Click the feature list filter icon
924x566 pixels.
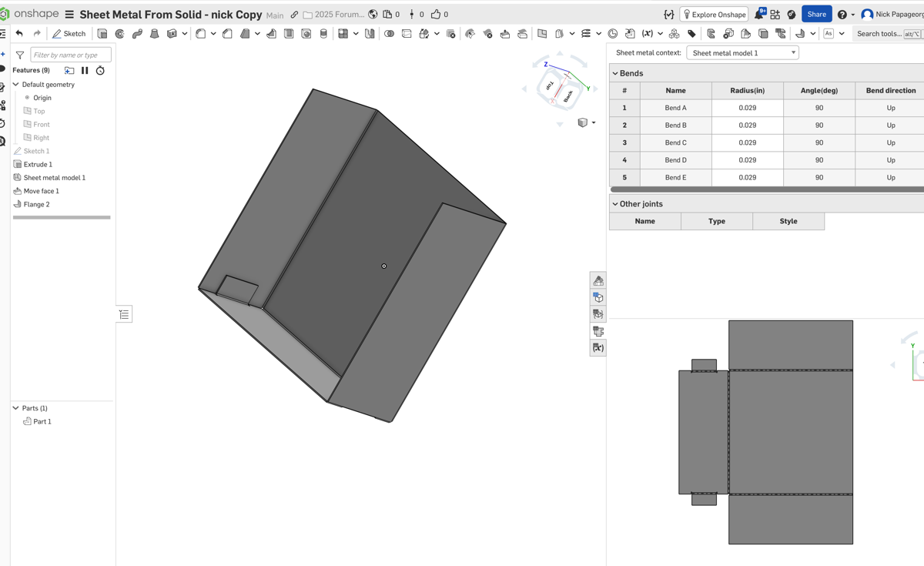coord(20,55)
